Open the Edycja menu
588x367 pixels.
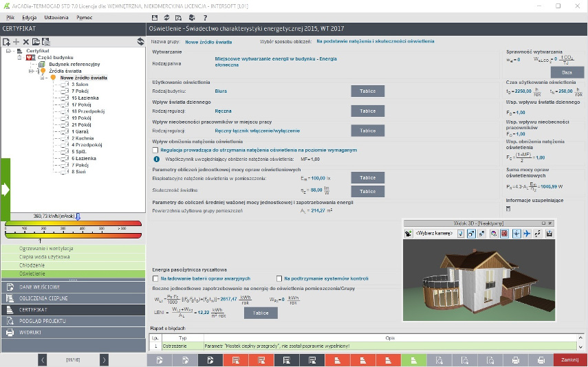pyautogui.click(x=30, y=18)
